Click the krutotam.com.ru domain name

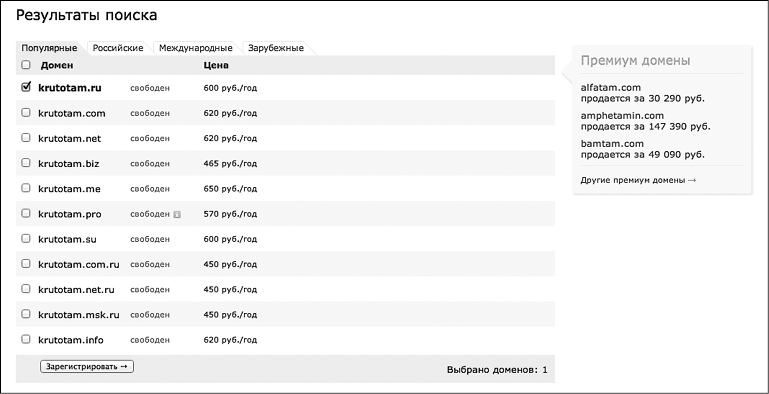point(79,264)
